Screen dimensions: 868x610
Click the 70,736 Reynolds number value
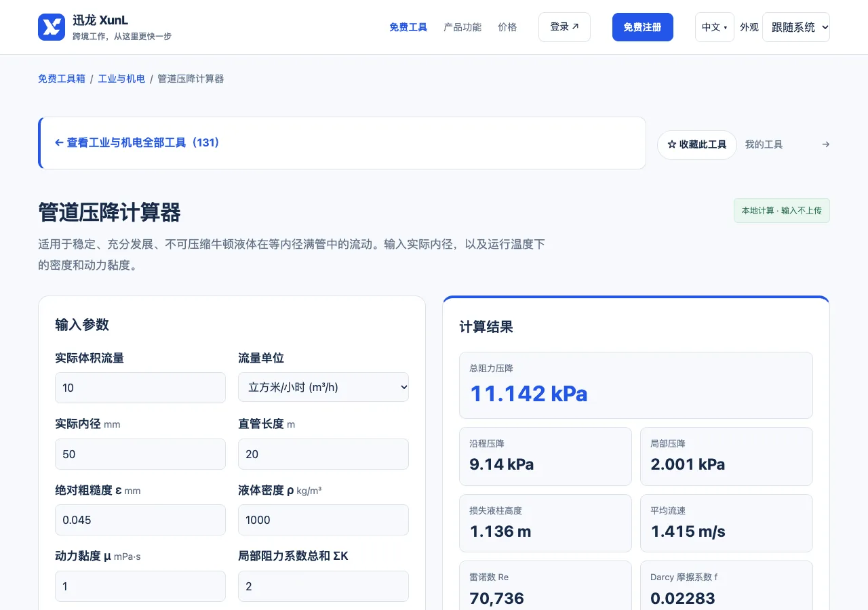point(496,598)
